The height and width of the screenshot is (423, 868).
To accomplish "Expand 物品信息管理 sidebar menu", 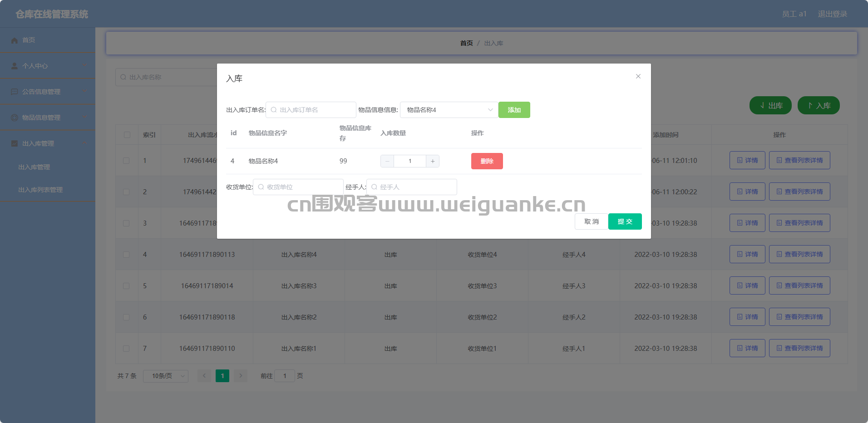I will 48,118.
